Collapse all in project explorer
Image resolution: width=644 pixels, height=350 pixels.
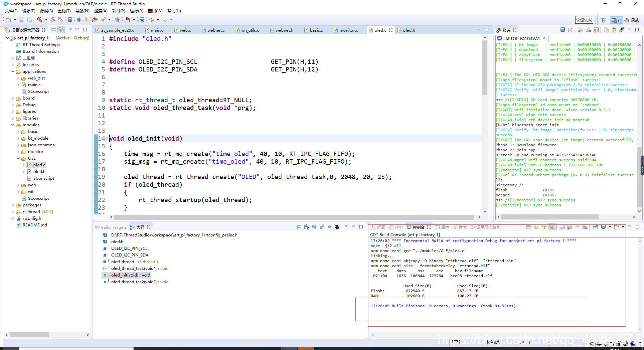[53, 30]
